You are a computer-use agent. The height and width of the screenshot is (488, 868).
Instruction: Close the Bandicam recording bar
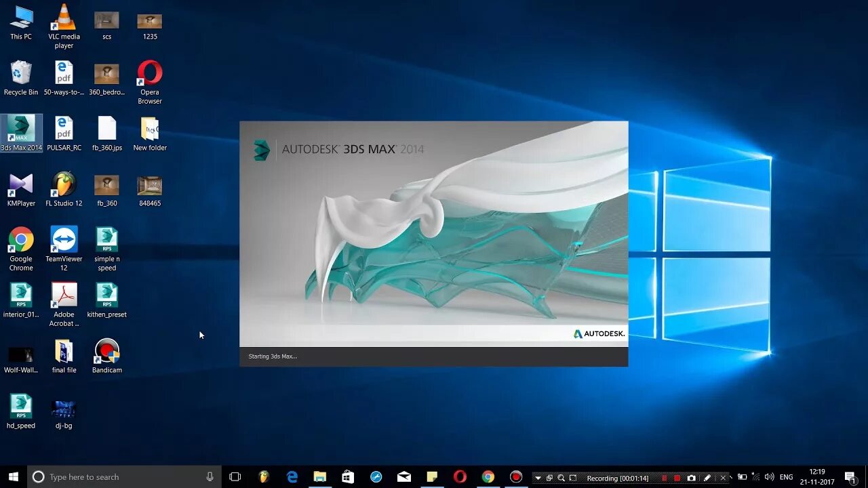(x=722, y=478)
